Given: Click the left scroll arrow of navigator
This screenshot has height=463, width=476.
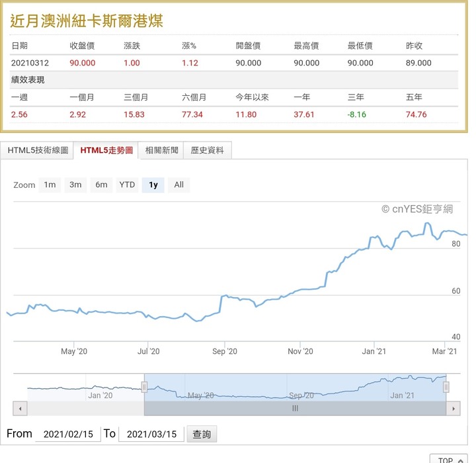Looking at the screenshot, I should click(x=20, y=409).
